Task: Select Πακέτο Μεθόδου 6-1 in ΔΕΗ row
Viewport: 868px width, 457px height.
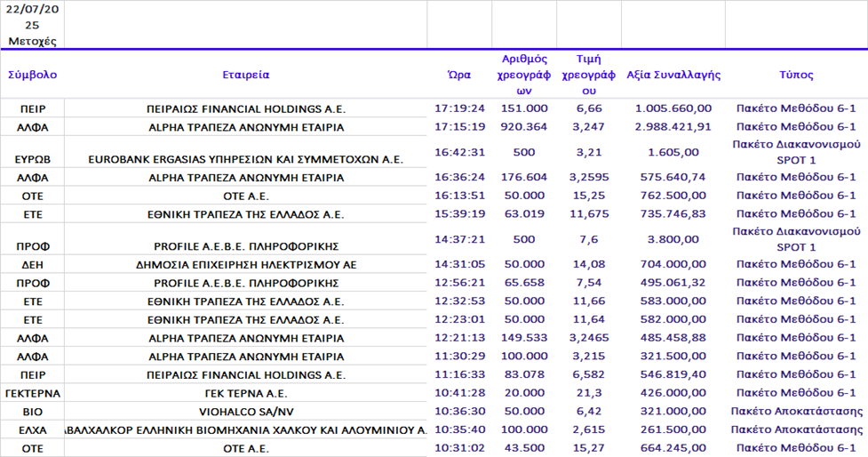Action: 796,264
